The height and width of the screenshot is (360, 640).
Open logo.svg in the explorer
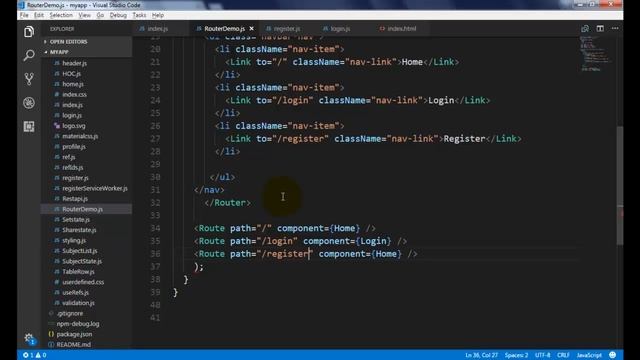(x=74, y=126)
